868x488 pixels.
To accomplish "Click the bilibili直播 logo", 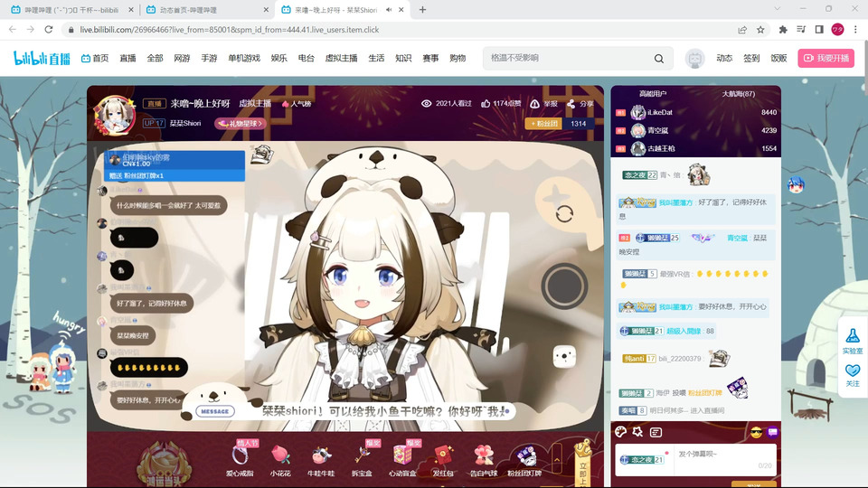I will (x=42, y=58).
